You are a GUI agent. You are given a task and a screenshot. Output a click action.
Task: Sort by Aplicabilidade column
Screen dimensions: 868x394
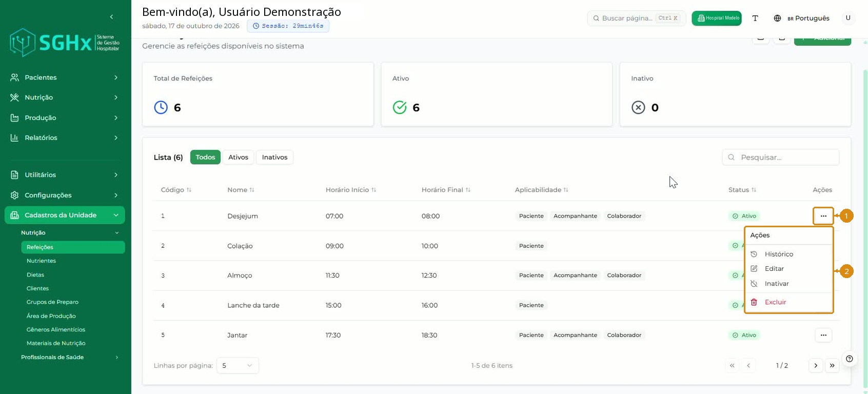pos(542,190)
